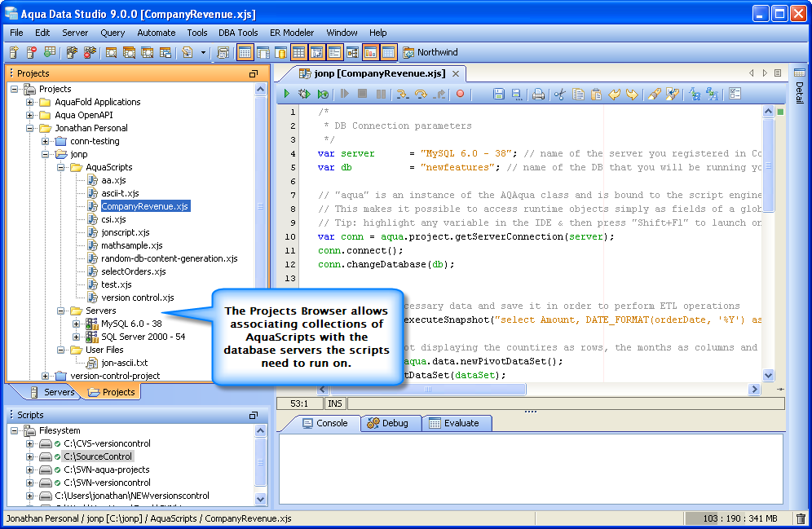Expand the AquaFold Applications folder

30,102
